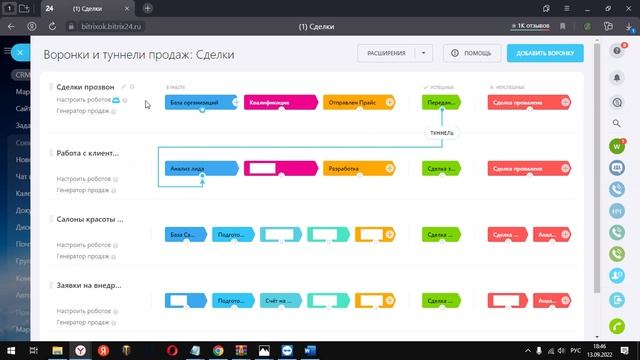Viewport: 640px width, 360px height.
Task: Open the 1К отзывов link in address bar
Action: 530,26
